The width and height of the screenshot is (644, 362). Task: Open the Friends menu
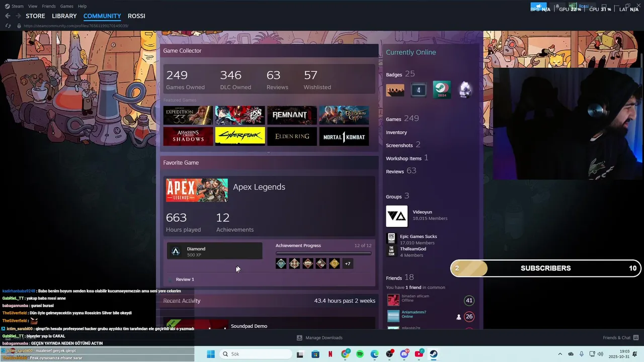tap(49, 6)
